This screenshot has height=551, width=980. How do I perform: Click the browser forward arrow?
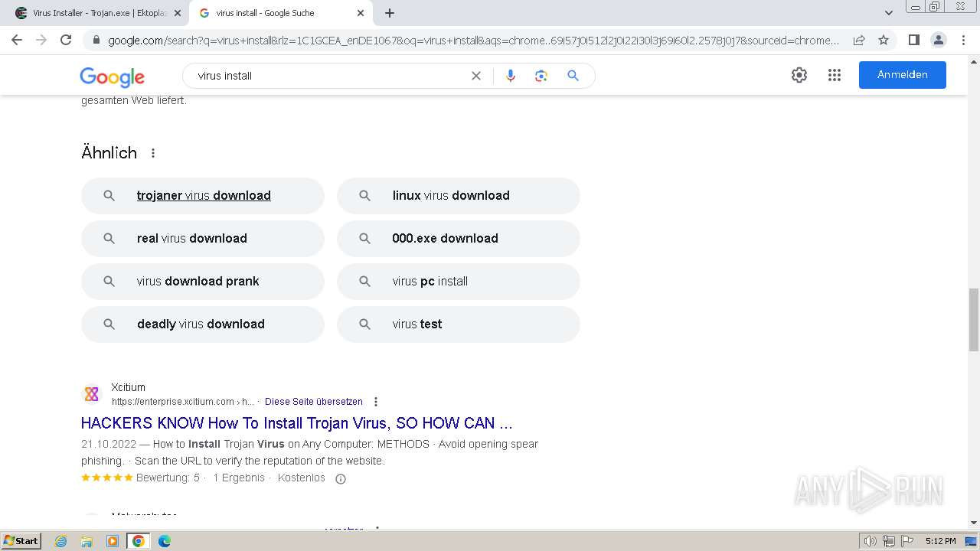[41, 40]
